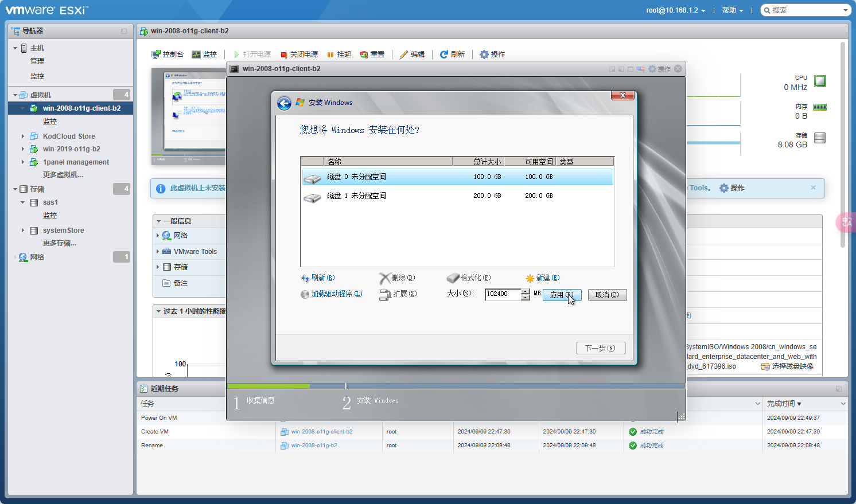Expand the VMware Tools row
The width and height of the screenshot is (856, 504).
(x=158, y=251)
